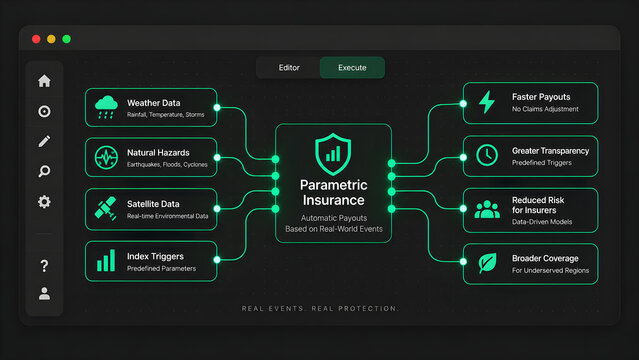Click the Weather Data output port
The image size is (639, 360).
(217, 108)
